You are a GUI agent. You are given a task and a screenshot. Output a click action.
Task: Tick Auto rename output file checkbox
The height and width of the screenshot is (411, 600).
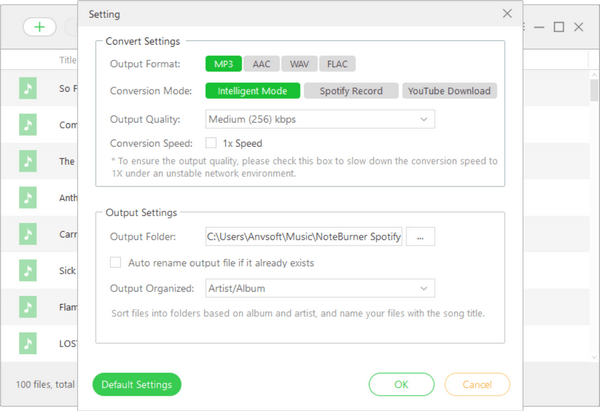pos(116,263)
